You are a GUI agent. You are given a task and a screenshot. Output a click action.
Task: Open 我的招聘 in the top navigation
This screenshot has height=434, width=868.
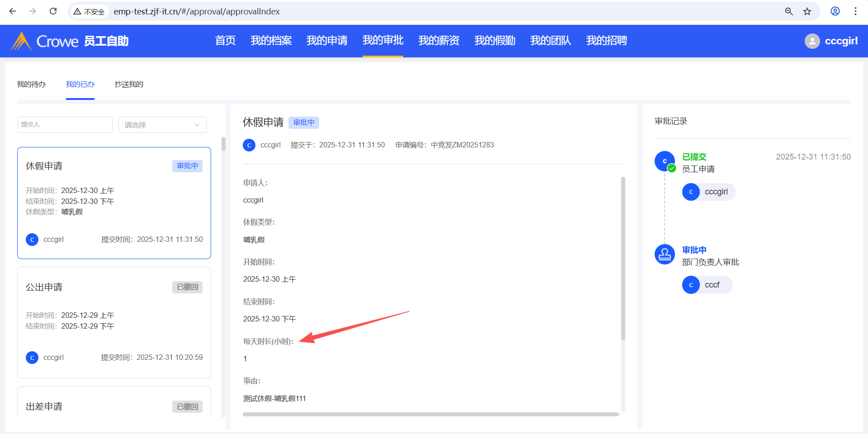tap(607, 41)
